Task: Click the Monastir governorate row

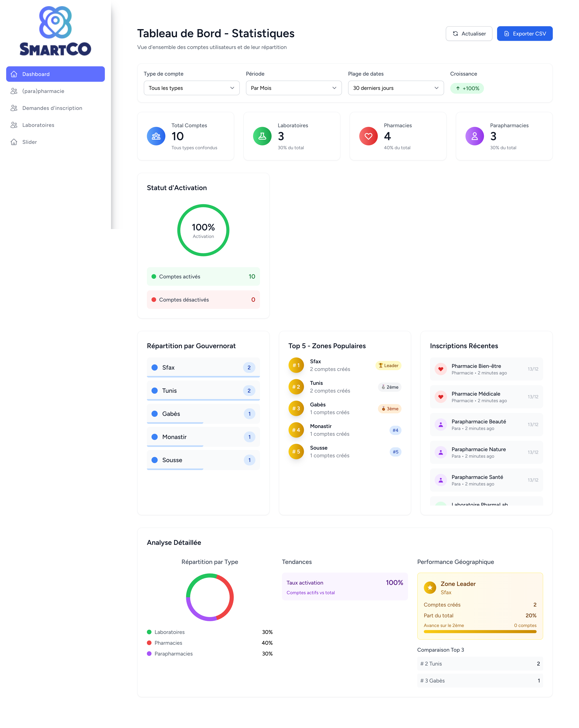Action: [203, 437]
